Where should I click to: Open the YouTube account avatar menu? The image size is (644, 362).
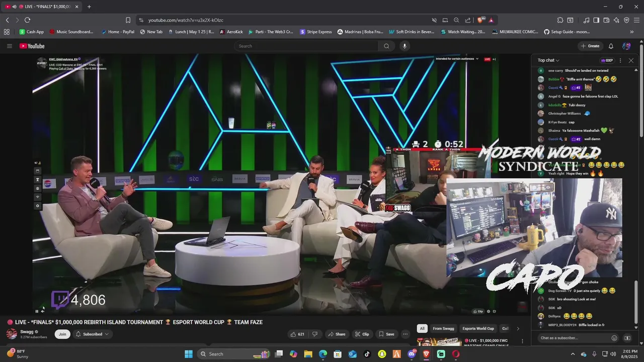pos(626,46)
